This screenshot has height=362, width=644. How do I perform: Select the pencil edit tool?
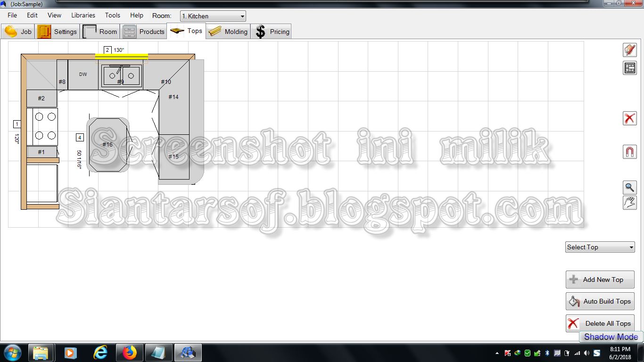[629, 49]
